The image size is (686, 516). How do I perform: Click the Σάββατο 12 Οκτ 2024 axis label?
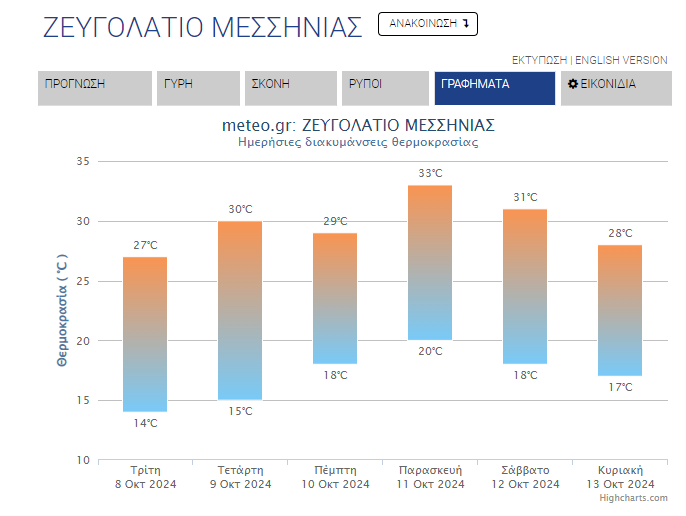pos(525,477)
